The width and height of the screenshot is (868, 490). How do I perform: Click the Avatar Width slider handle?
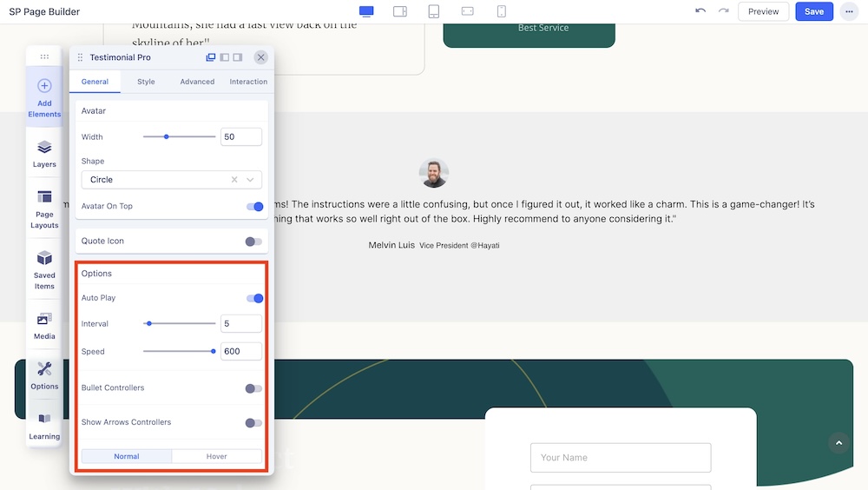coord(167,136)
